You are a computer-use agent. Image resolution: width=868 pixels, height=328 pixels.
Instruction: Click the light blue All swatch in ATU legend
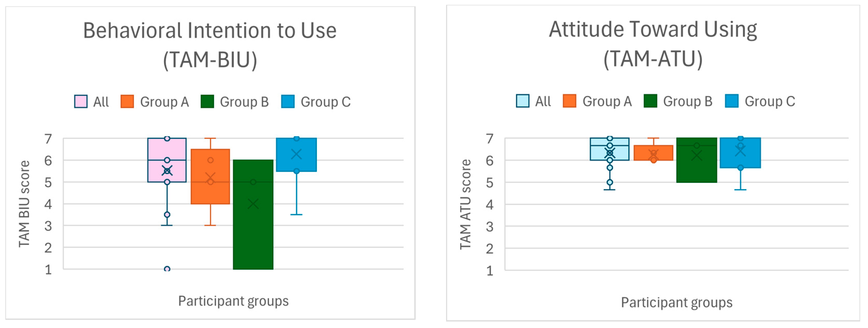click(x=522, y=101)
